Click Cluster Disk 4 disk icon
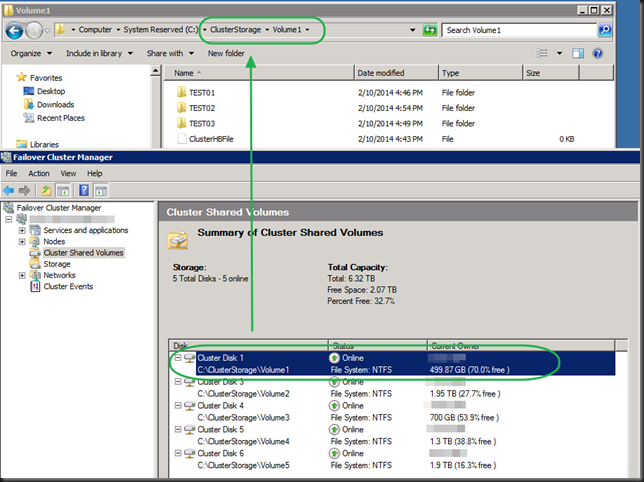The image size is (644, 482). pos(189,406)
